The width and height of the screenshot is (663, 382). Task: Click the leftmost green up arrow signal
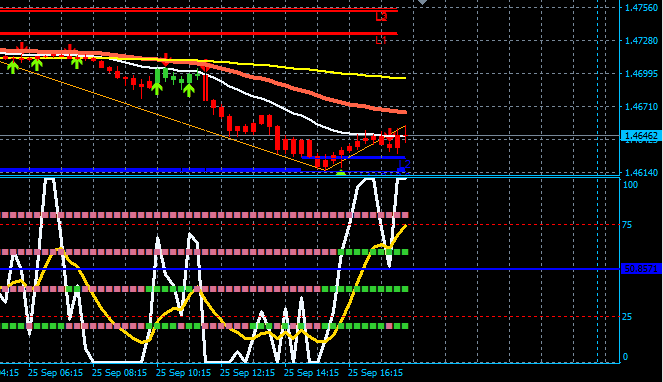(x=13, y=66)
